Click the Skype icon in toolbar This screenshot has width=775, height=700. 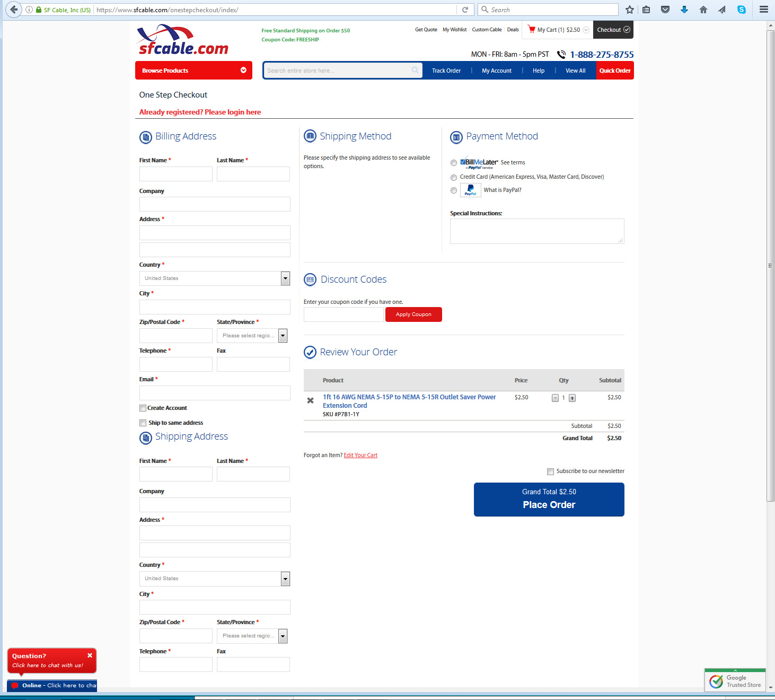(741, 10)
